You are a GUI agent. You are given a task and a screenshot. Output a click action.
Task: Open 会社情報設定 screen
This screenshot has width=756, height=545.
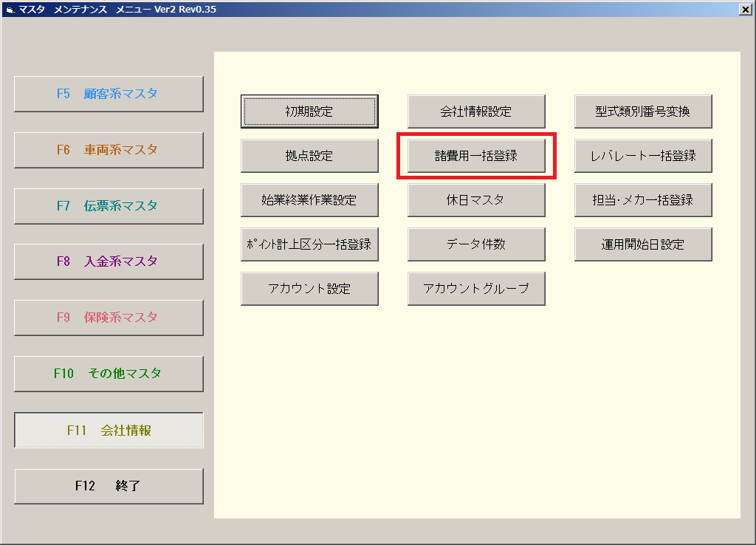(x=476, y=112)
